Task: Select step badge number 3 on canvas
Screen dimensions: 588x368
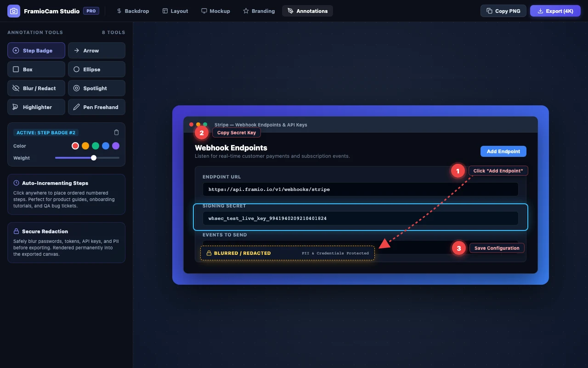Action: (458, 248)
